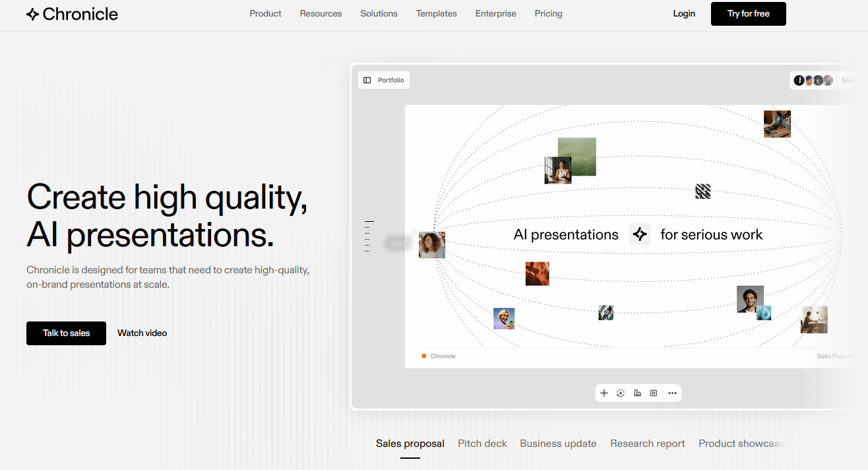This screenshot has height=470, width=868.
Task: Click the sparkle icon between slide headline texts
Action: (x=640, y=234)
